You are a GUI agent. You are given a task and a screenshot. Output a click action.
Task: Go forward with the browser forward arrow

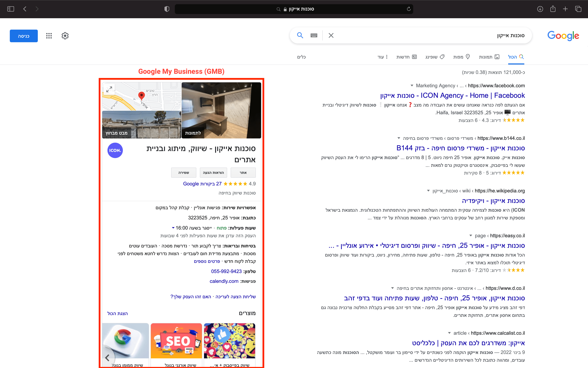pos(37,9)
